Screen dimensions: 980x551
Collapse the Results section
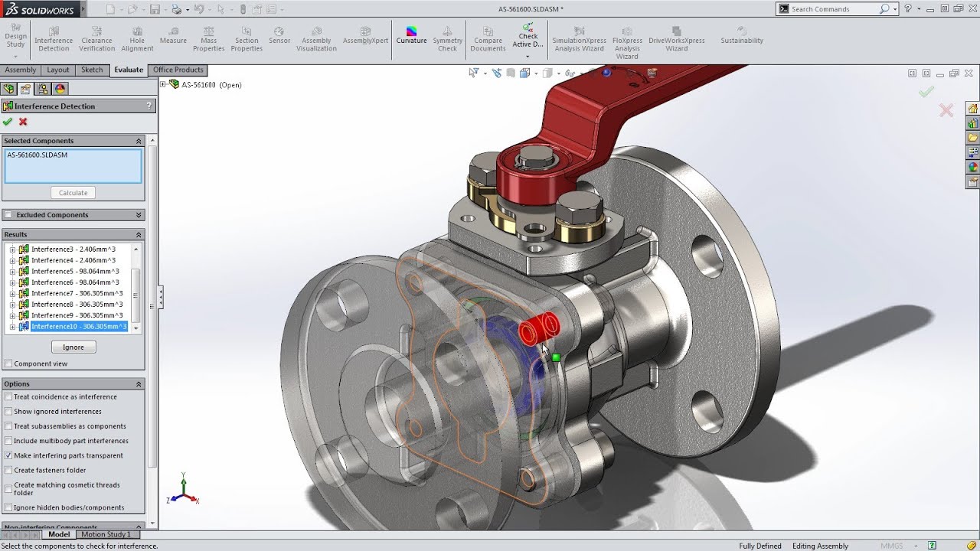click(139, 234)
